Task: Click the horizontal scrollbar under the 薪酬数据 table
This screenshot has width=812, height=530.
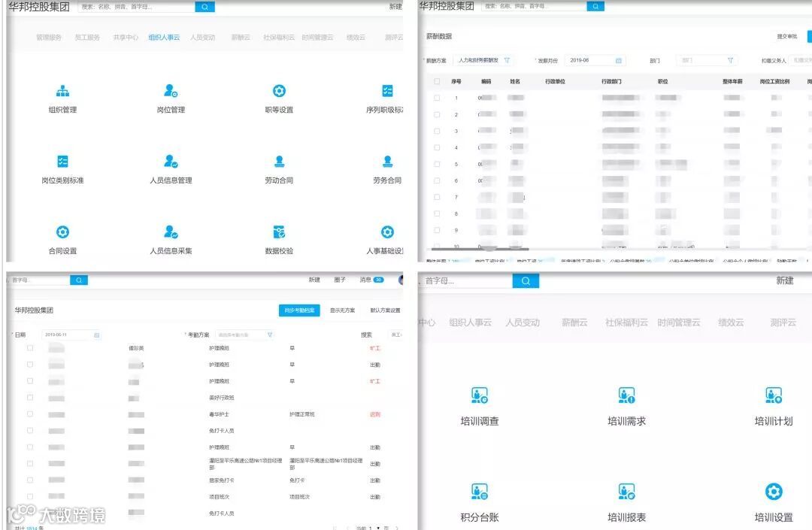Action: click(480, 249)
